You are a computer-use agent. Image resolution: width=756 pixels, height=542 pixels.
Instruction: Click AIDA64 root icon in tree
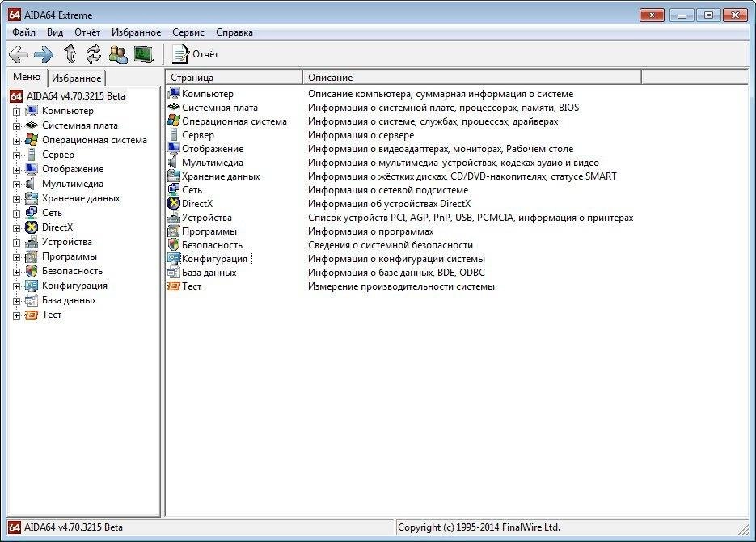click(16, 96)
